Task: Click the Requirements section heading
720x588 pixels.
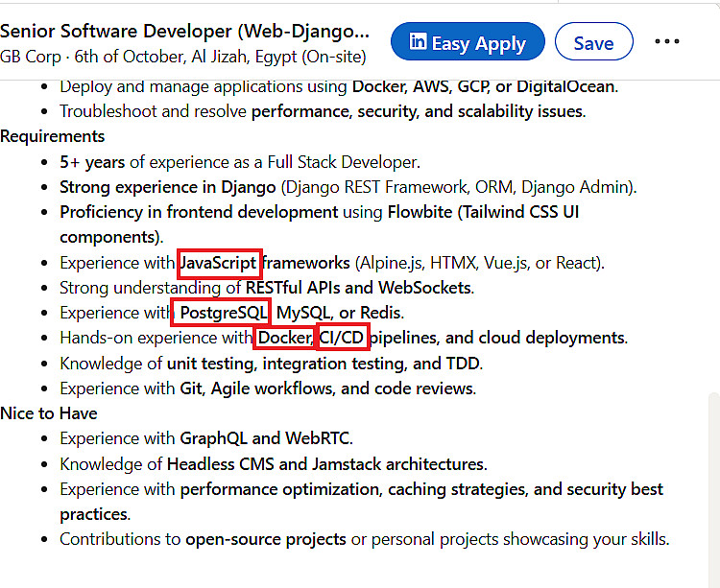Action: tap(53, 136)
